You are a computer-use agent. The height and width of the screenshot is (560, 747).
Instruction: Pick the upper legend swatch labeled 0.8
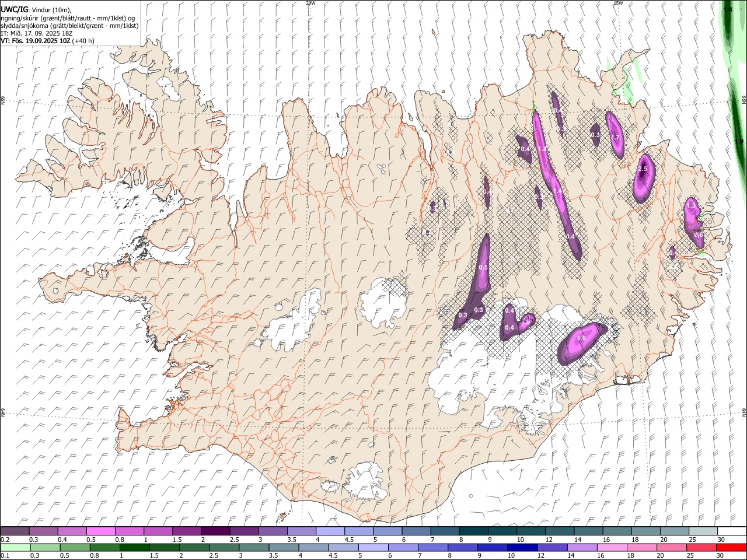coord(130,531)
